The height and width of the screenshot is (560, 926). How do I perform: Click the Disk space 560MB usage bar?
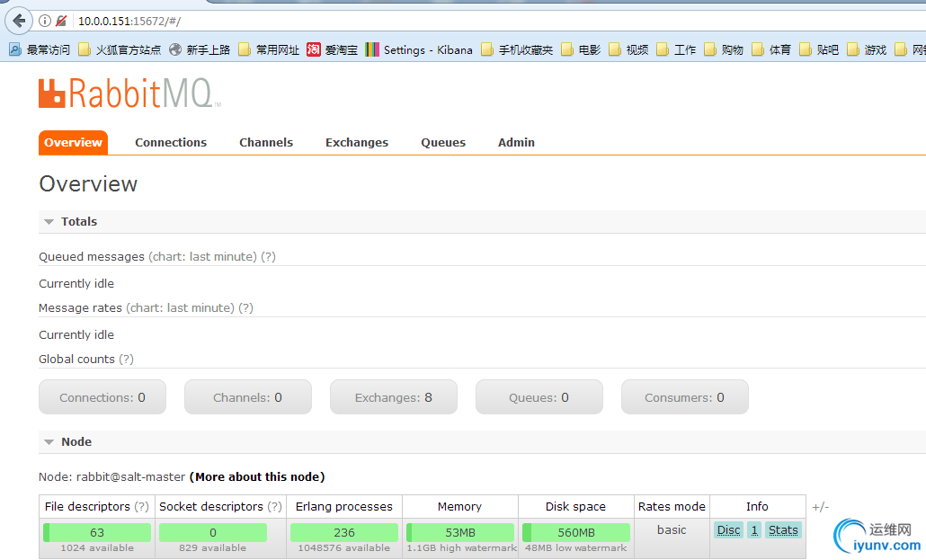tap(575, 532)
